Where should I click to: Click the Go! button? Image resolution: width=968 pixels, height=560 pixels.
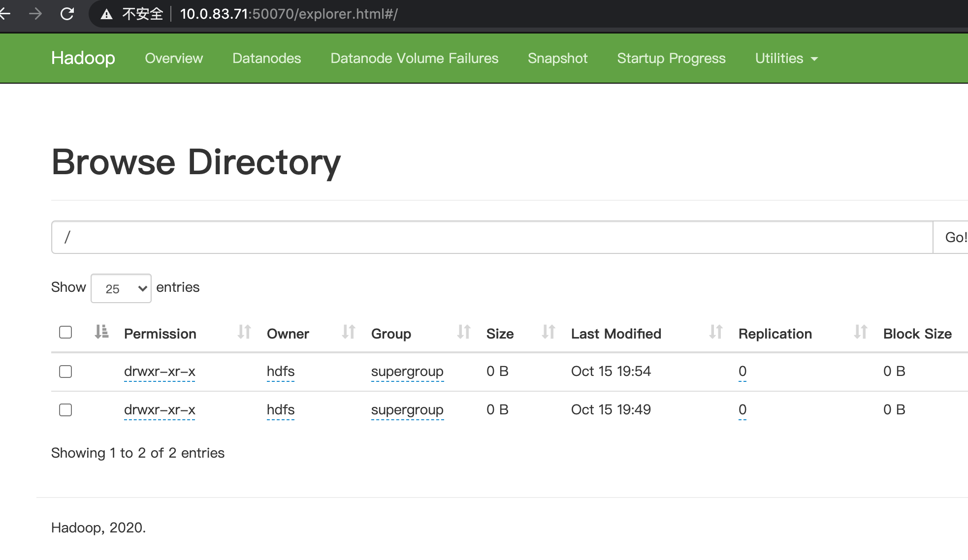coord(954,237)
